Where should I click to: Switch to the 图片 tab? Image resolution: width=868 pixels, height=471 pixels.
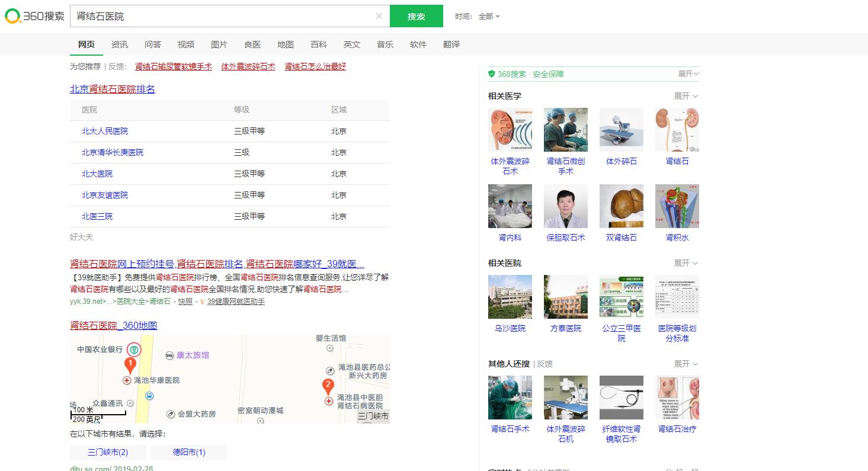click(219, 44)
